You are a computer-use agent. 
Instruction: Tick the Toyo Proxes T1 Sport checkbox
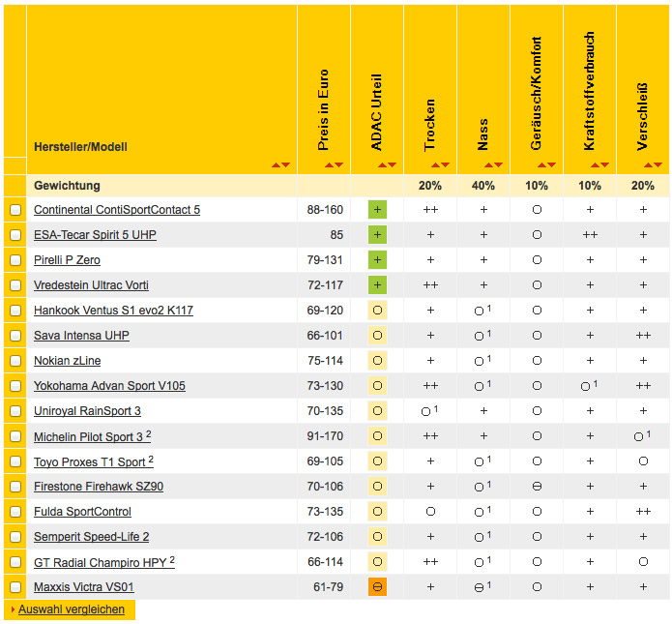pos(15,461)
